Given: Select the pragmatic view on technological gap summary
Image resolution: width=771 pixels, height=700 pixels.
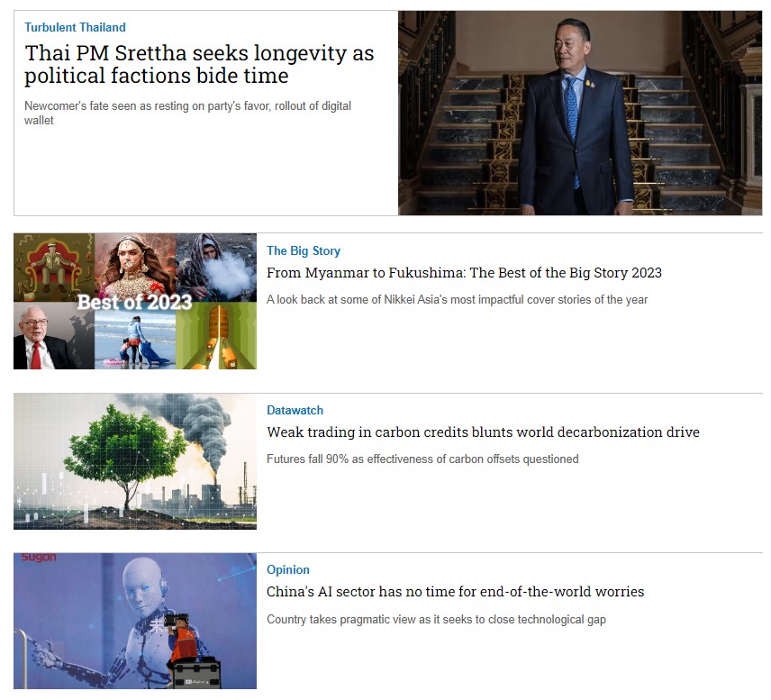Looking at the screenshot, I should tap(436, 619).
